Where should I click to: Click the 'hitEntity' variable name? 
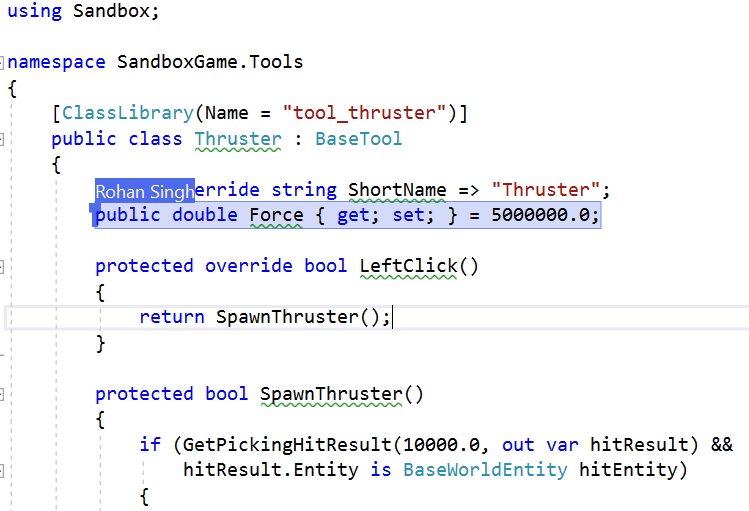[628, 470]
